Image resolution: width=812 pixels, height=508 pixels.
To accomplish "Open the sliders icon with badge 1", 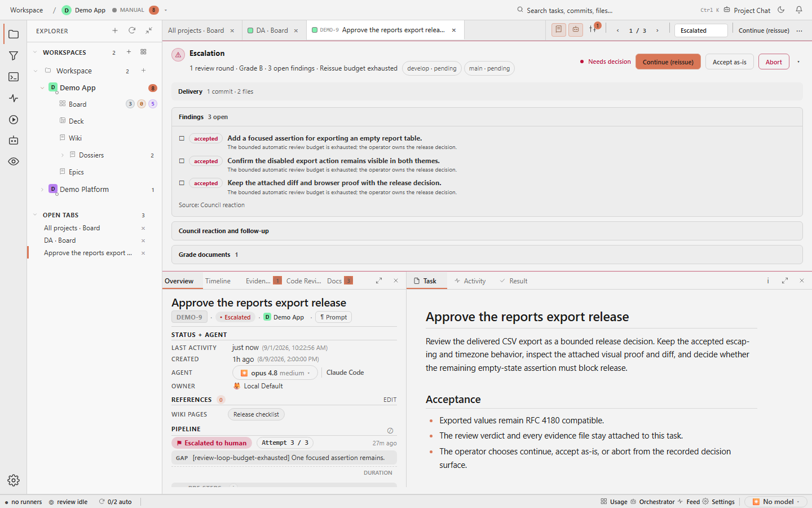I will [594, 29].
